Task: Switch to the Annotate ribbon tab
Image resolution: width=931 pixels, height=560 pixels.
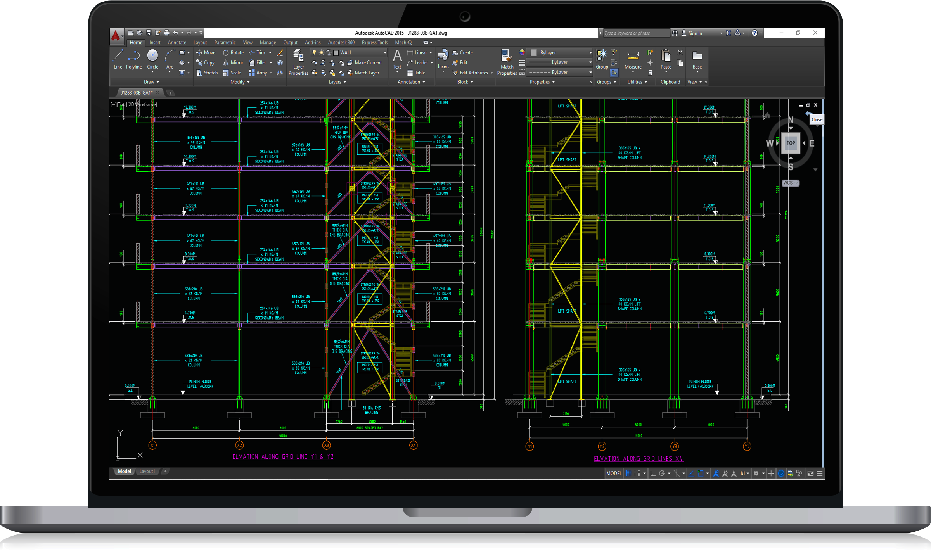Action: point(177,43)
